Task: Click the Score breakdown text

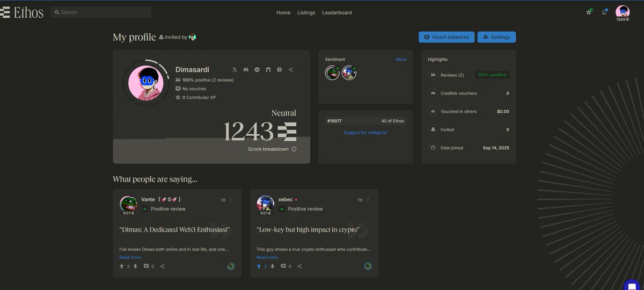Action: click(x=268, y=149)
